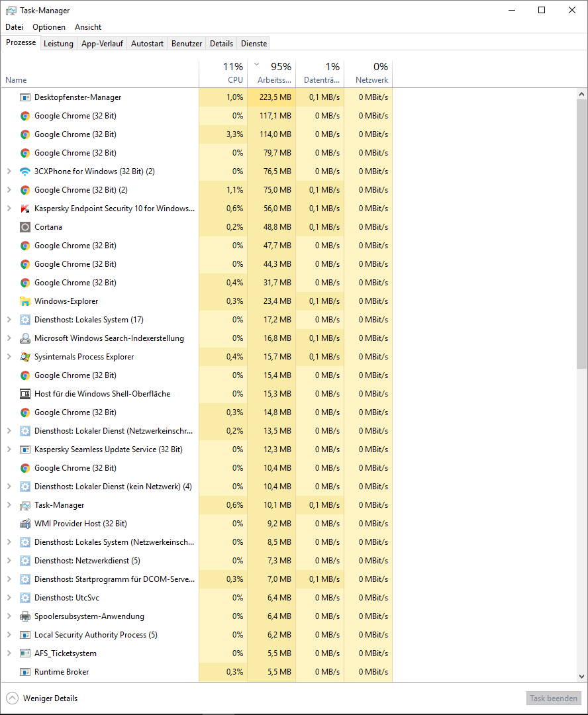This screenshot has height=715, width=588.
Task: Click the Runtime Broker icon
Action: (25, 672)
